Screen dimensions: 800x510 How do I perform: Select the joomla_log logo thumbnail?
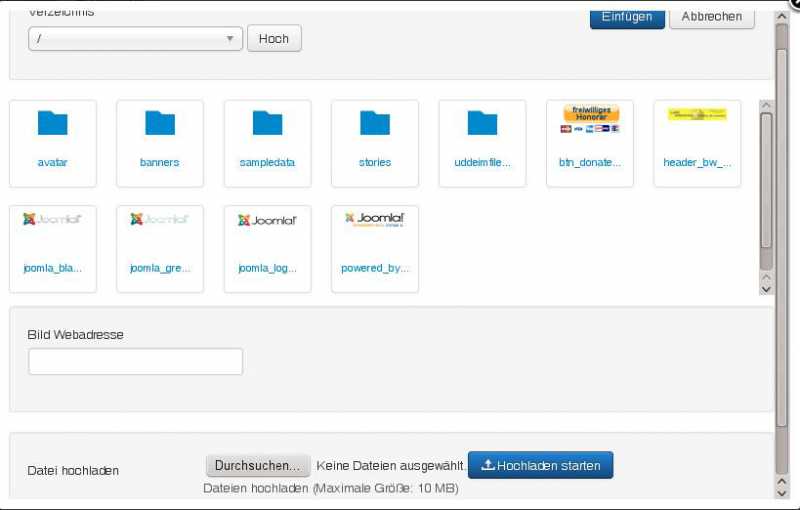tap(267, 221)
